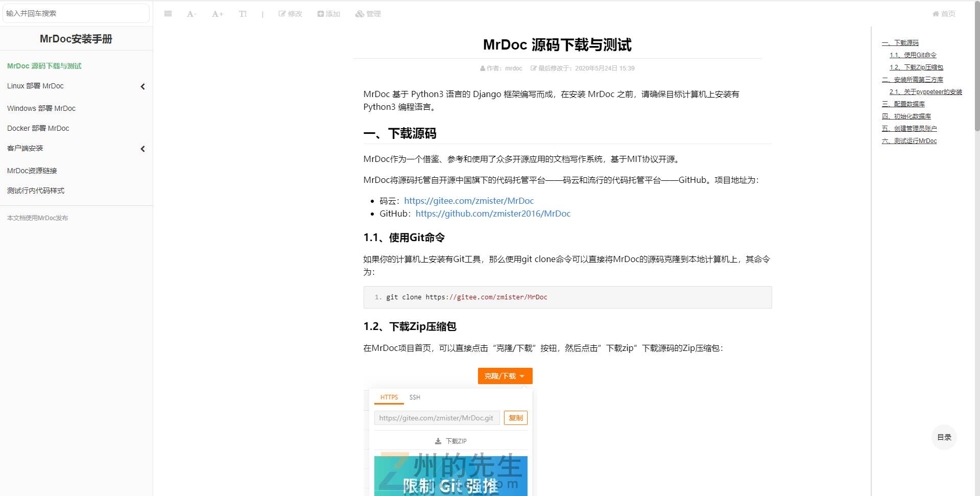
Task: Increase font size with the A+ icon
Action: coord(218,14)
